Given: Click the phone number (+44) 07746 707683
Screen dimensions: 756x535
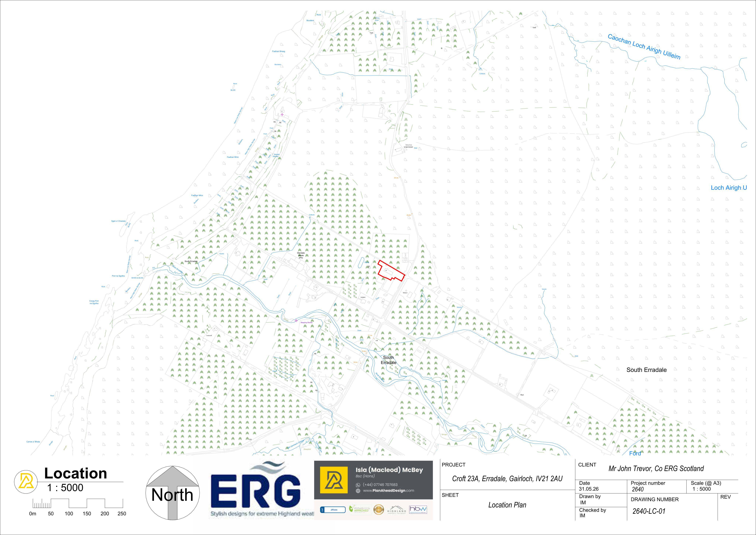Looking at the screenshot, I should pyautogui.click(x=380, y=485).
